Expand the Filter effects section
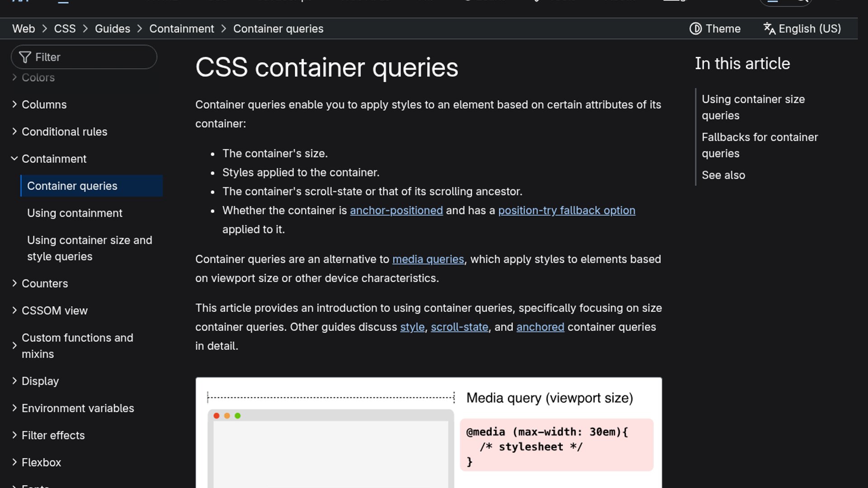868x488 pixels. [x=14, y=435]
